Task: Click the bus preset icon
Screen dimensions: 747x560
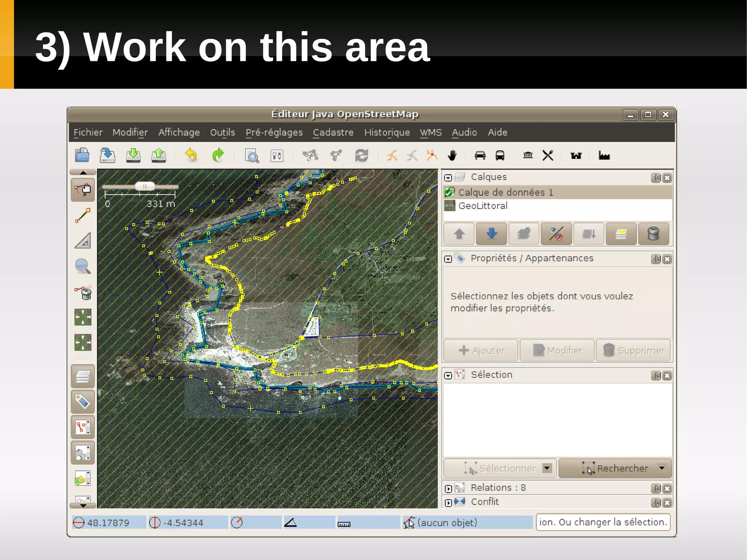Action: 500,155
